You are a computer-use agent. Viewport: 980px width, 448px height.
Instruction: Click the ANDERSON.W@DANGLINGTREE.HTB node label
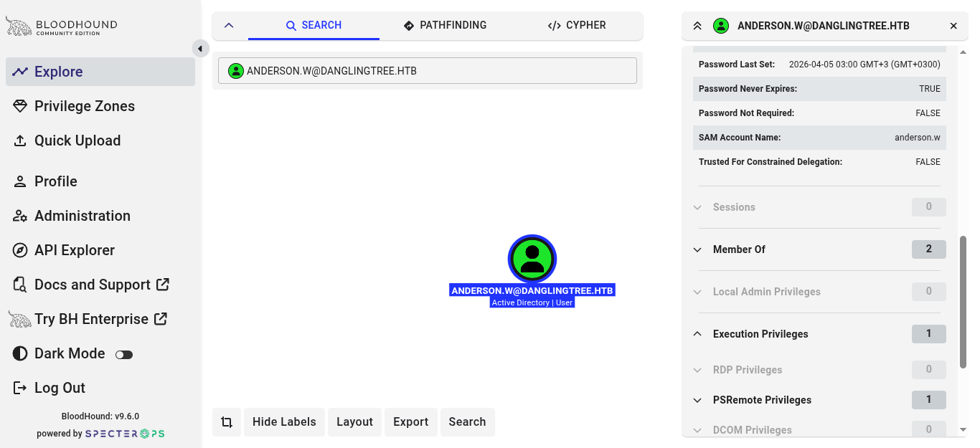532,290
